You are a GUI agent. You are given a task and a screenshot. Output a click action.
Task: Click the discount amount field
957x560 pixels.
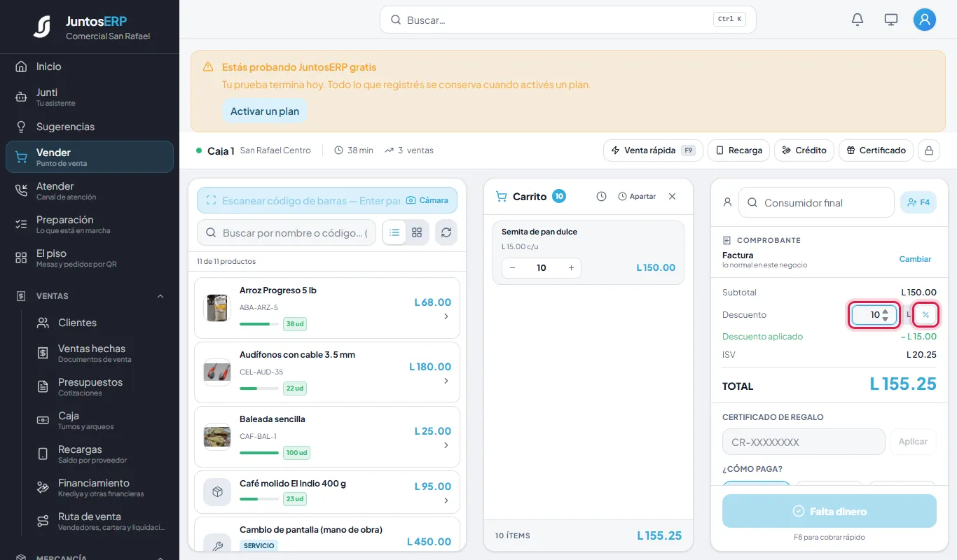[874, 315]
